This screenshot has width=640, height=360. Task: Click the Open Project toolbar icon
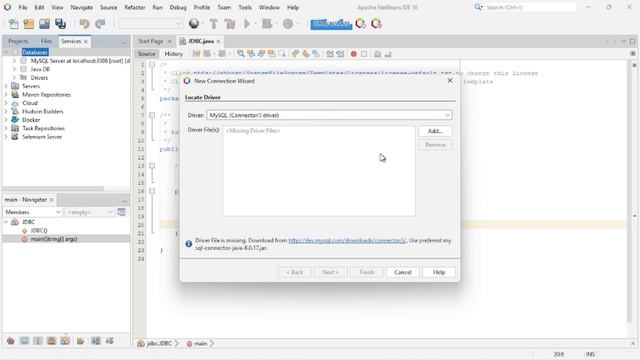click(x=44, y=24)
